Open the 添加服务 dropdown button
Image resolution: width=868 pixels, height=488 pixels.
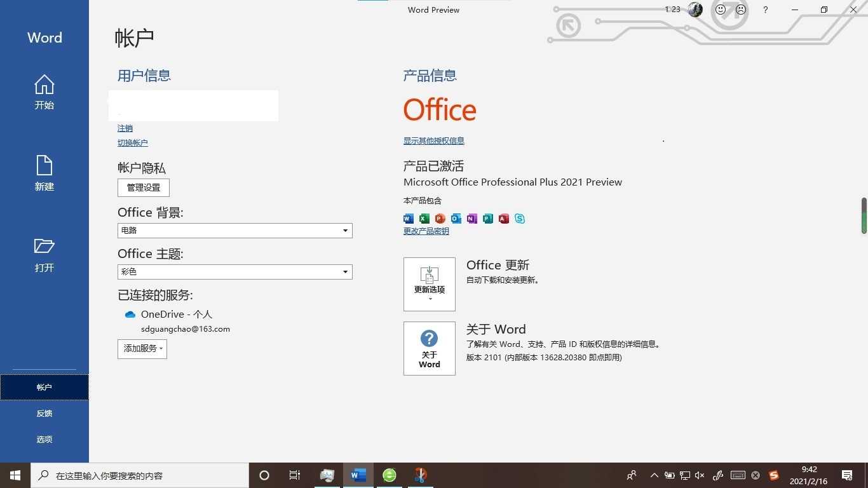coord(142,349)
